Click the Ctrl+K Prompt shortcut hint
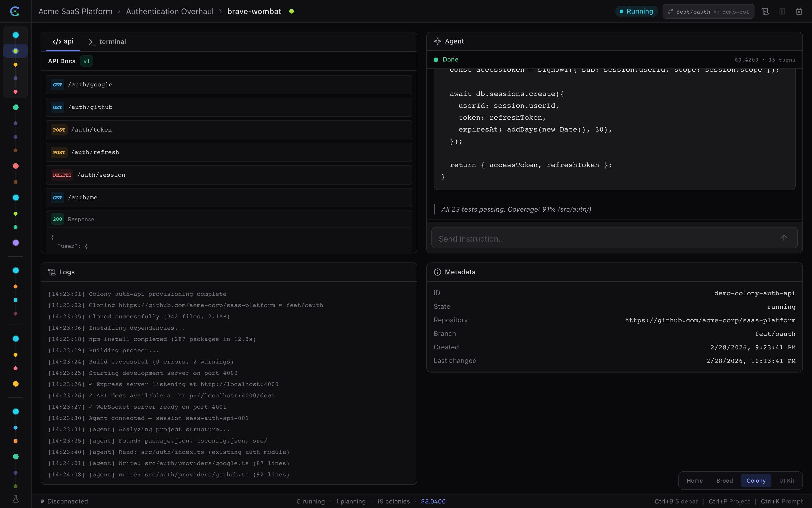812x508 pixels. (782, 501)
